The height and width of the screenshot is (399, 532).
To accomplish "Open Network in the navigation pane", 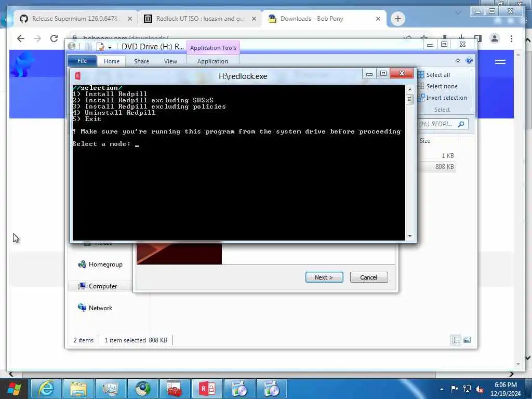I will coord(96,308).
